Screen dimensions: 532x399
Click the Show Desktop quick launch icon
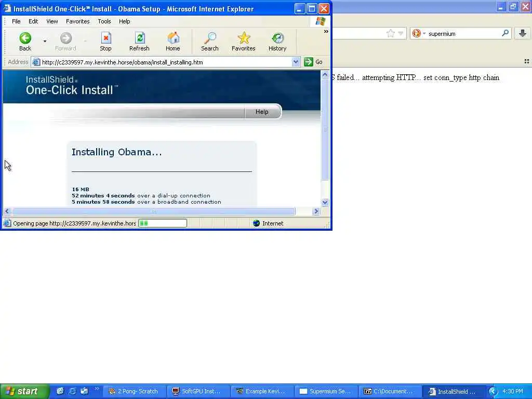tap(84, 391)
